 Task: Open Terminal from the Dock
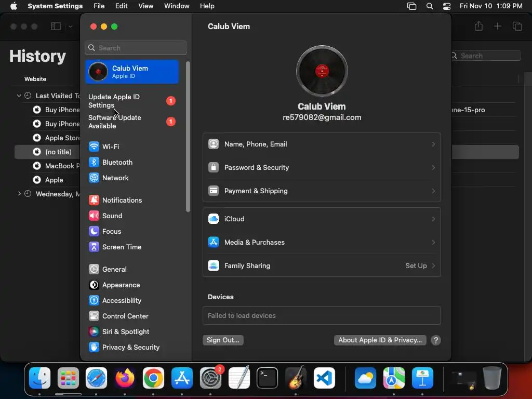pyautogui.click(x=267, y=378)
